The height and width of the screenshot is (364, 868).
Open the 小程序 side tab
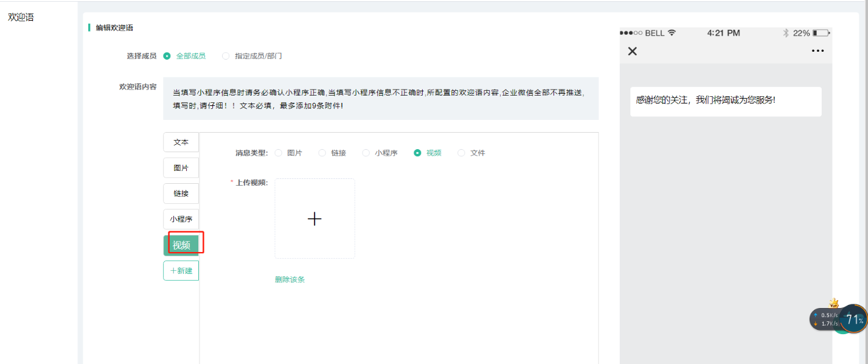coord(181,219)
